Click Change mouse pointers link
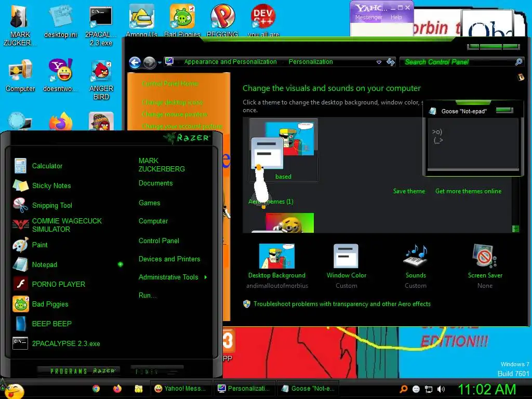The width and height of the screenshot is (532, 399). coord(175,114)
